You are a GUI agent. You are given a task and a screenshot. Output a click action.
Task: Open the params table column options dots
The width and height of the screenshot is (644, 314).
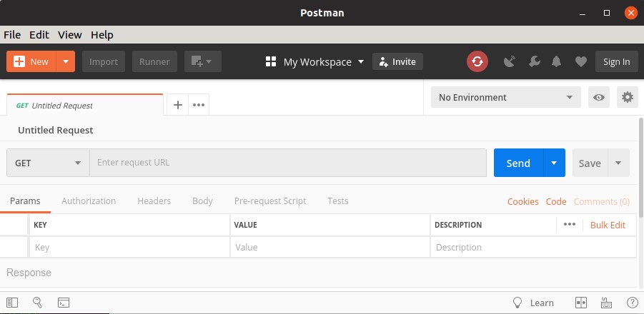click(x=570, y=224)
